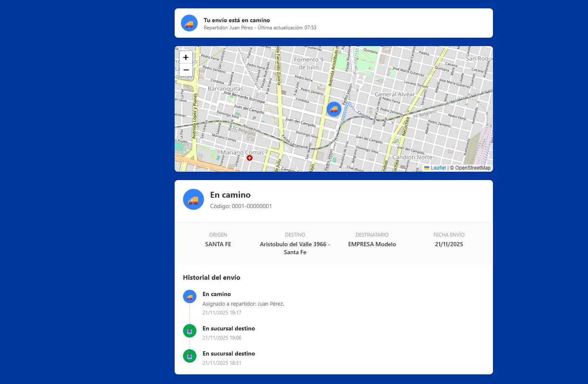Click truck icon in top status banner
The image size is (588, 384).
pos(189,23)
